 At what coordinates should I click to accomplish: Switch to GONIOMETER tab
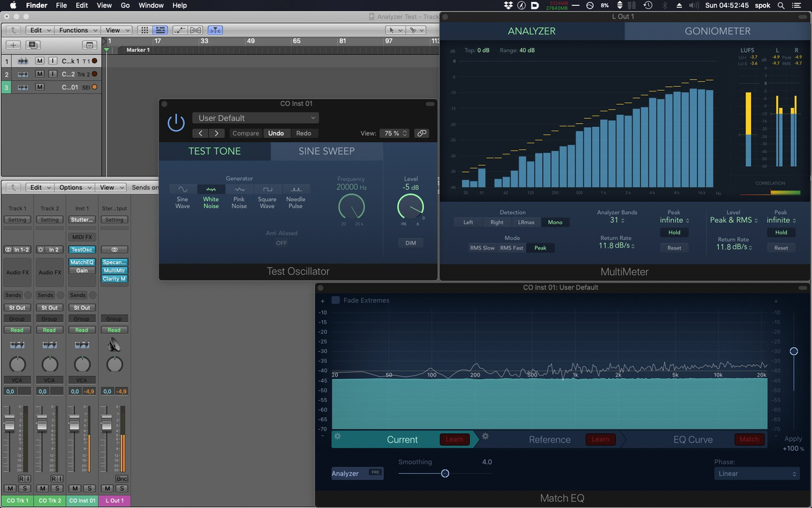pyautogui.click(x=717, y=31)
